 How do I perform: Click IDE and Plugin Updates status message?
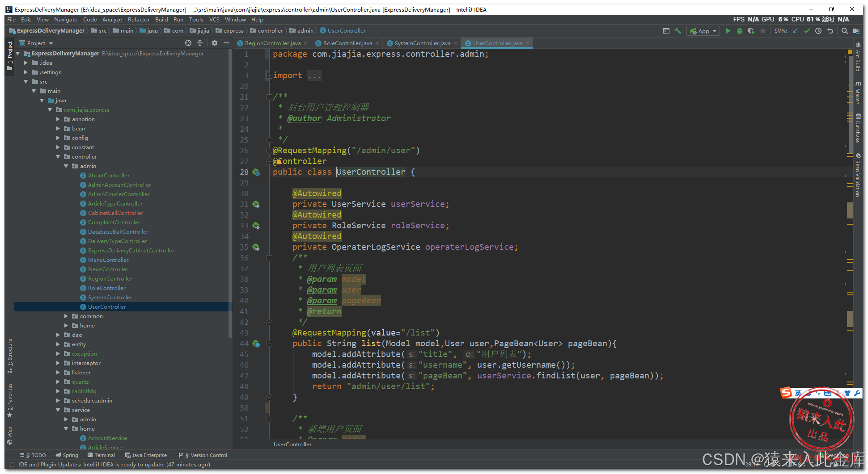point(114,465)
